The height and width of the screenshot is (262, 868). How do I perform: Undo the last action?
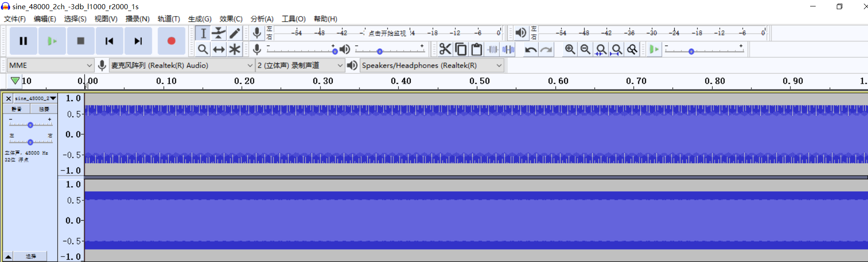(x=531, y=49)
